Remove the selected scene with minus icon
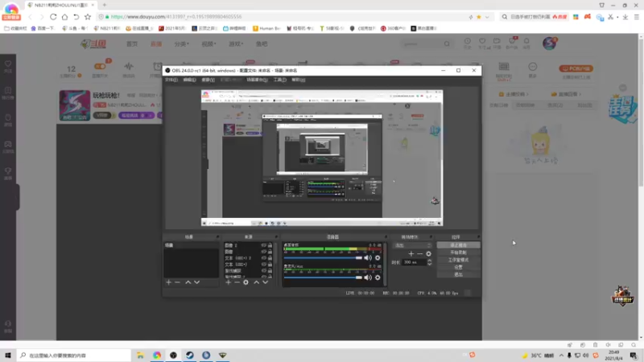This screenshot has width=644, height=362. pyautogui.click(x=177, y=282)
